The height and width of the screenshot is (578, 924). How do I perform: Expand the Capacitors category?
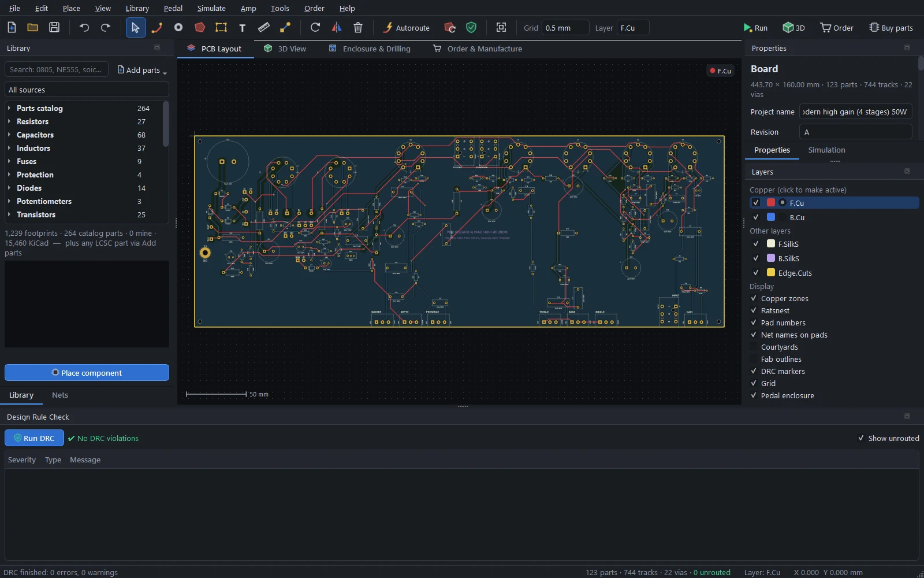coord(9,135)
